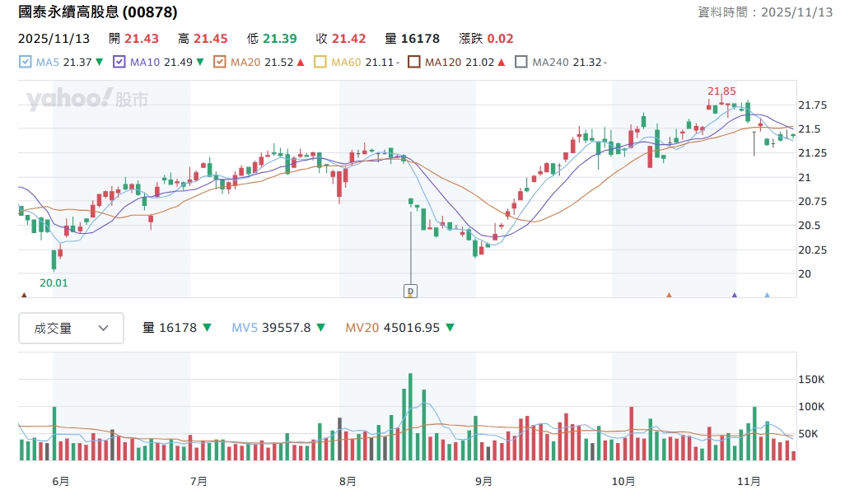Screen dimensions: 845x504
Task: Select the purple triangle marker on the price chart's bottom edge
Action: click(x=734, y=295)
